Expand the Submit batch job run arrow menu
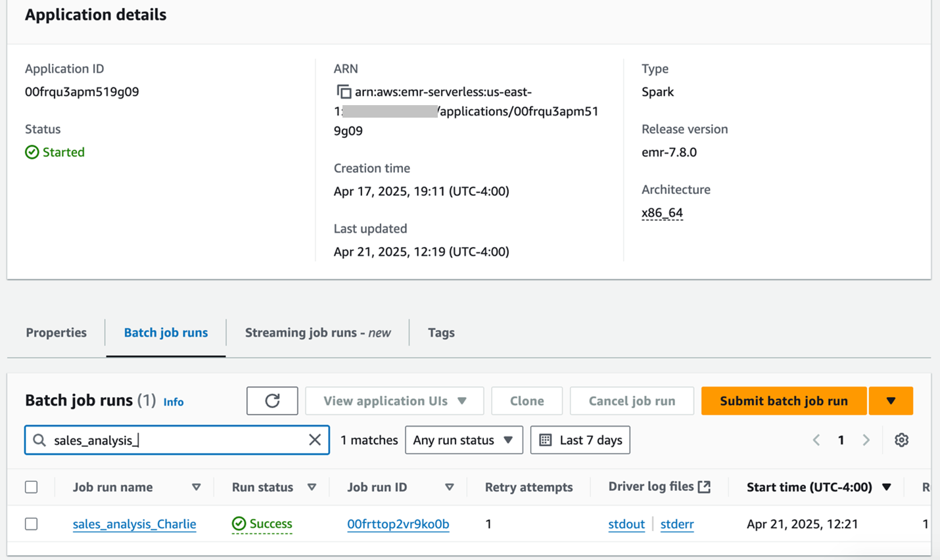Viewport: 940px width, 560px height. pos(891,401)
